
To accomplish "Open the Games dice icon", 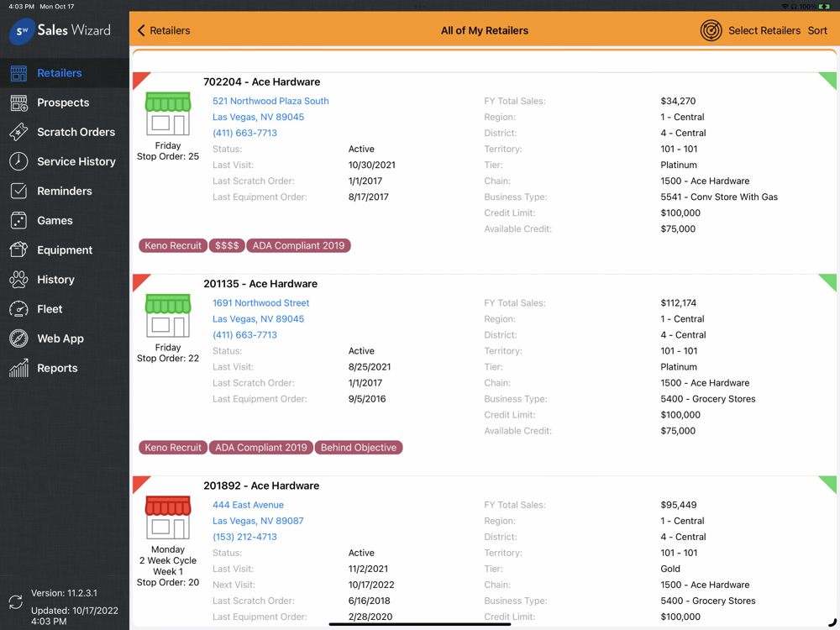I will coord(18,220).
